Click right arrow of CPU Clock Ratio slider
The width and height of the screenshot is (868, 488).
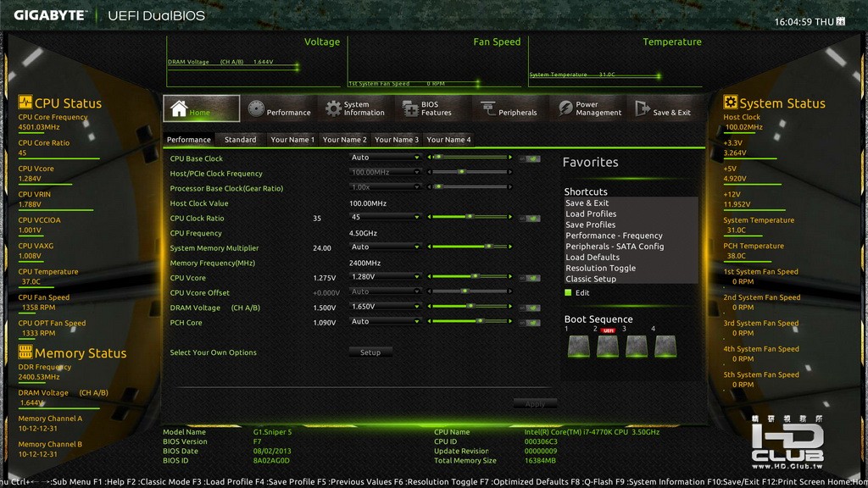pyautogui.click(x=509, y=217)
